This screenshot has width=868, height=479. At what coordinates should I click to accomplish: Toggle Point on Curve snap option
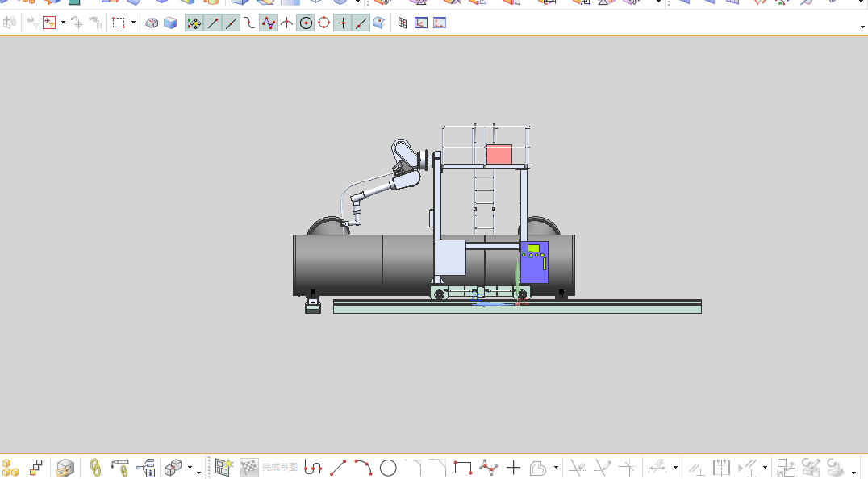361,23
